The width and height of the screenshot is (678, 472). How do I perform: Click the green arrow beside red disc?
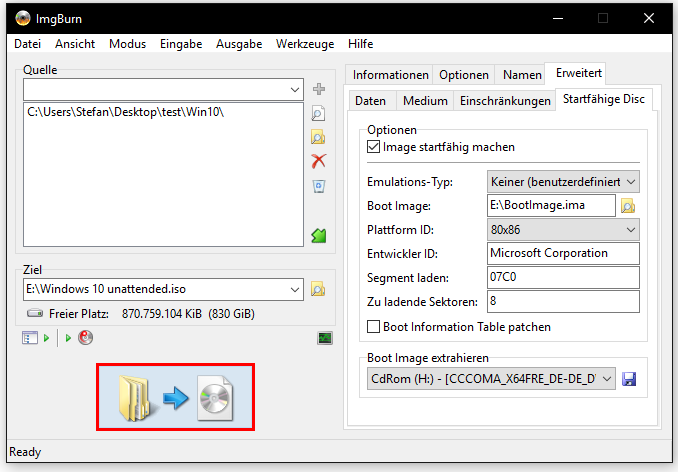coord(68,338)
